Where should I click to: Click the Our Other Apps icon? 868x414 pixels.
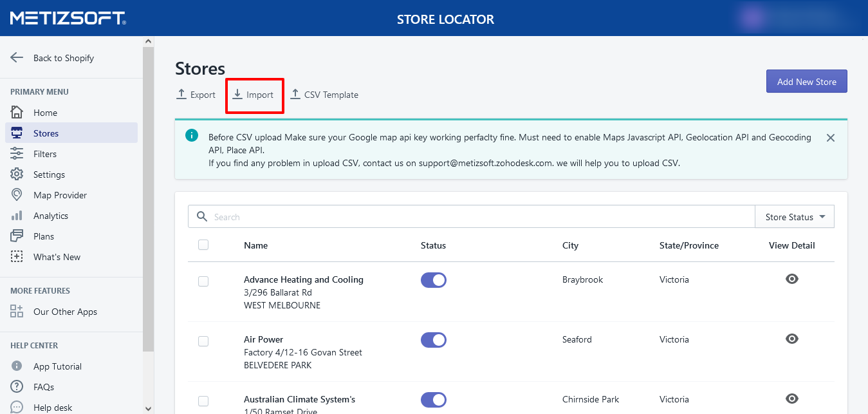pos(17,312)
